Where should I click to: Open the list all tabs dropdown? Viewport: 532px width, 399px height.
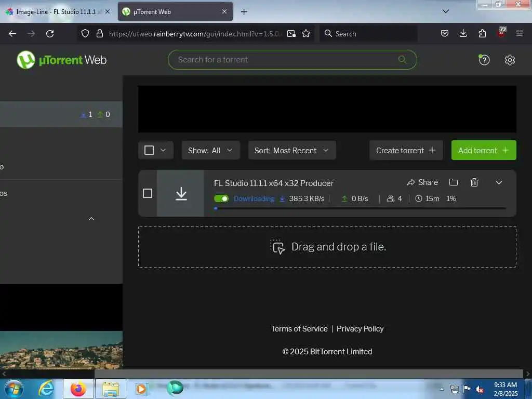point(445,11)
